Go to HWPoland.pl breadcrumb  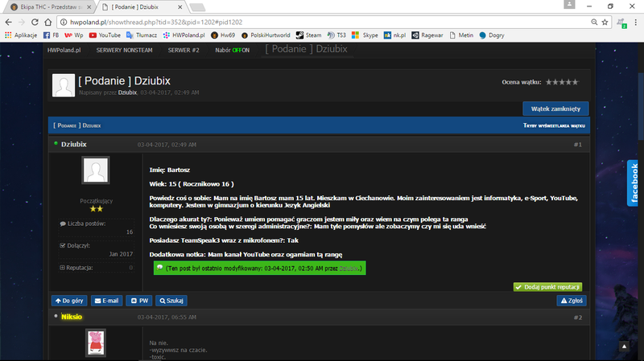click(x=64, y=50)
